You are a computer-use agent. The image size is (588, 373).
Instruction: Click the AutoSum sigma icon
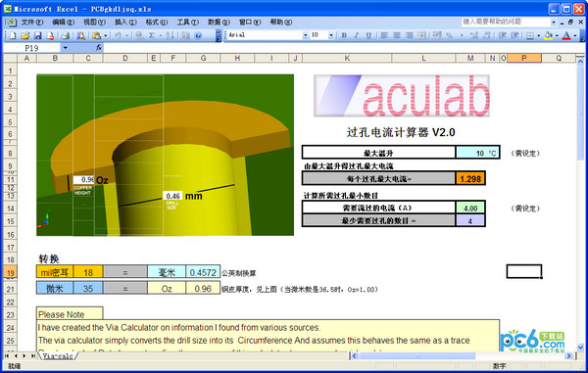[152, 35]
